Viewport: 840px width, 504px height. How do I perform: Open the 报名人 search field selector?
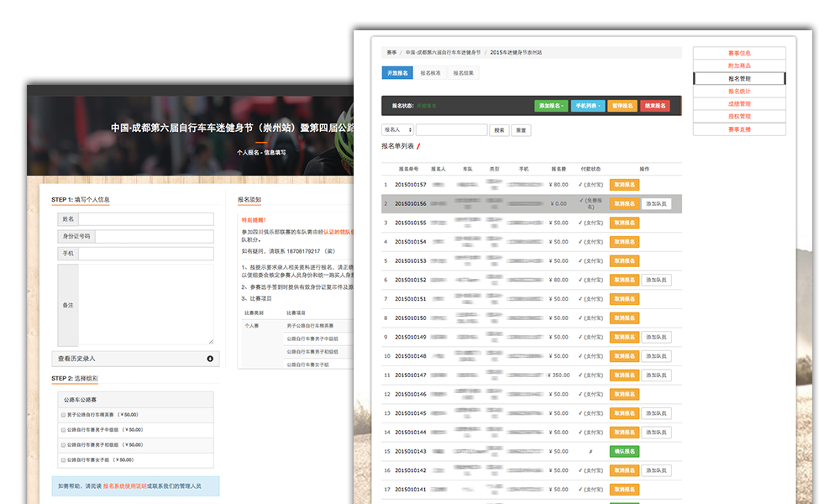397,130
